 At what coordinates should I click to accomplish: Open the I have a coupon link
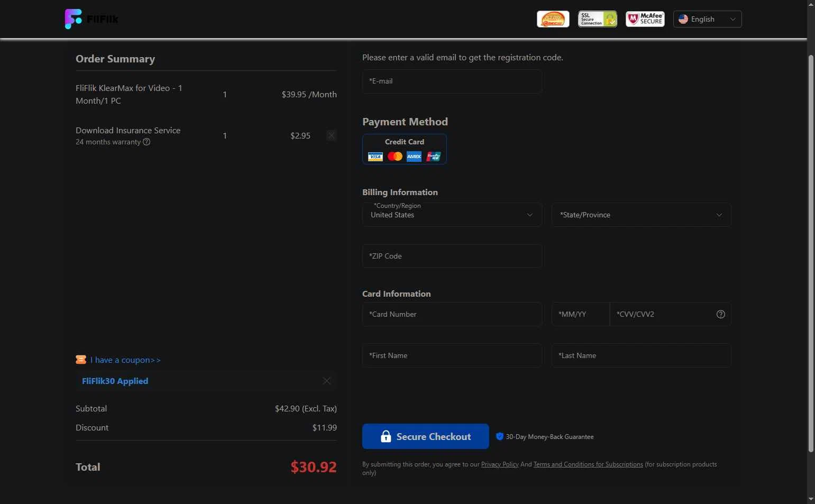click(x=125, y=360)
